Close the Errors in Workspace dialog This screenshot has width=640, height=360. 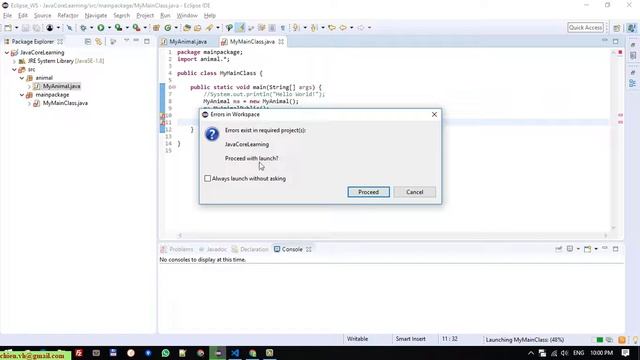click(434, 114)
